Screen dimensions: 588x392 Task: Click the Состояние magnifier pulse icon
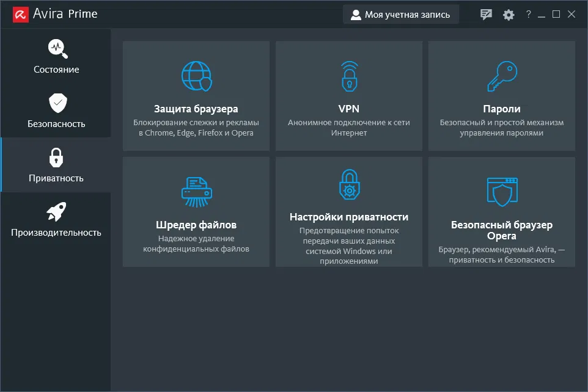(57, 49)
